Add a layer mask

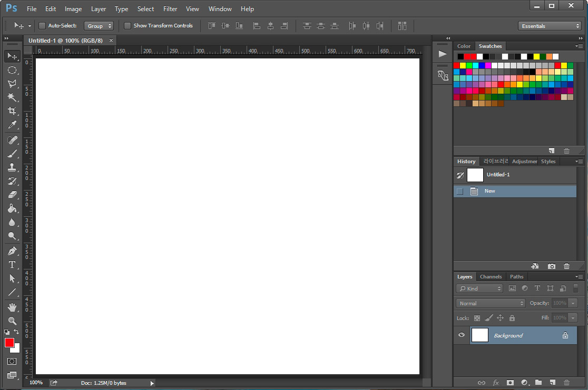[x=510, y=383]
